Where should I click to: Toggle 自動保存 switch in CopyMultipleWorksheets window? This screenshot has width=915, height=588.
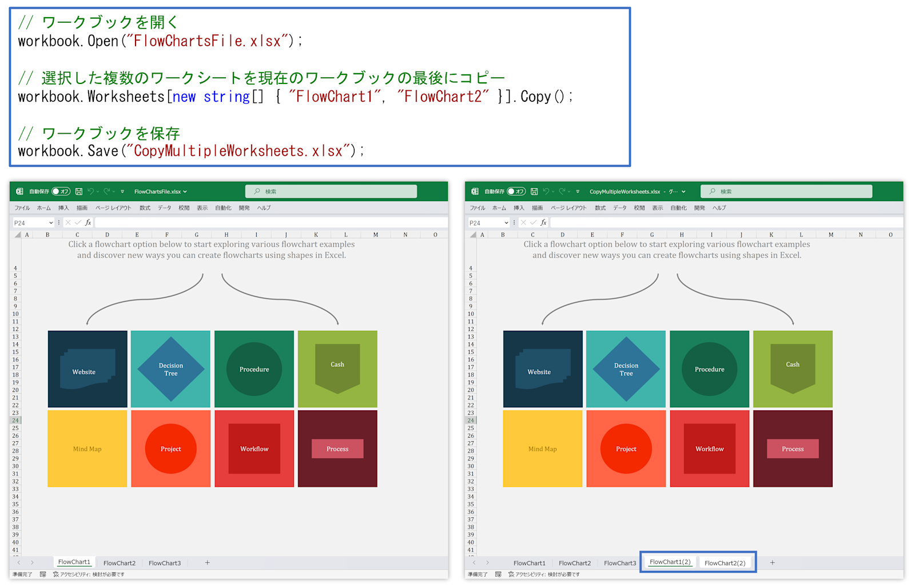pos(516,191)
